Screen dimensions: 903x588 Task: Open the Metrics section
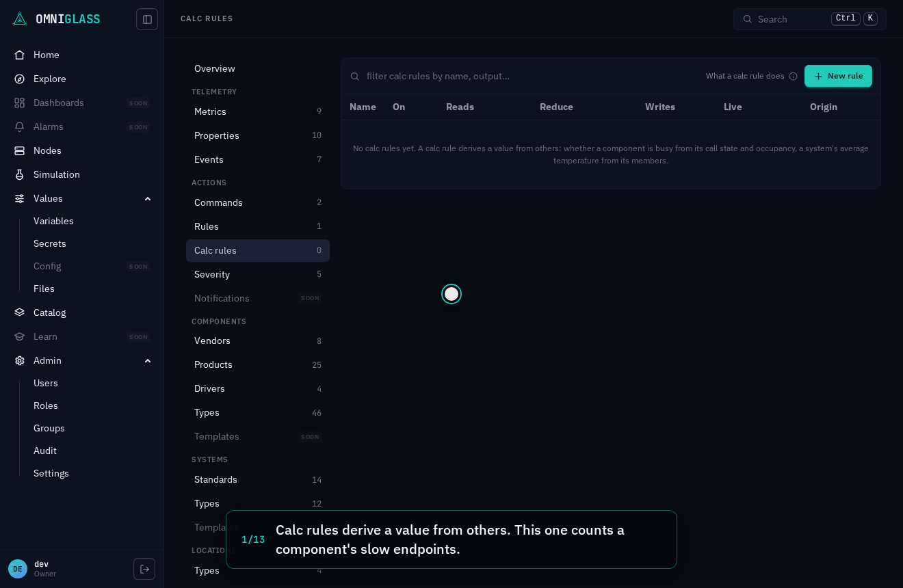[258, 111]
